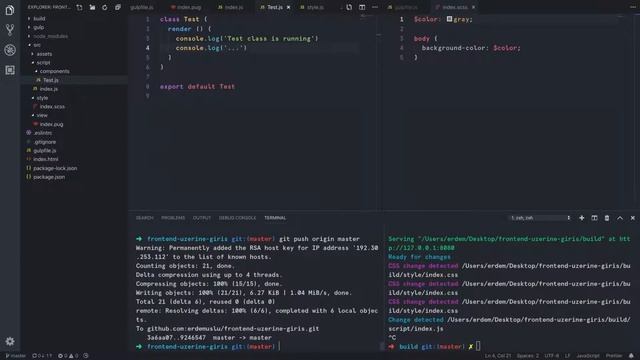640x360 pixels.
Task: Open the PROBLEMS panel tab
Action: coord(173,218)
